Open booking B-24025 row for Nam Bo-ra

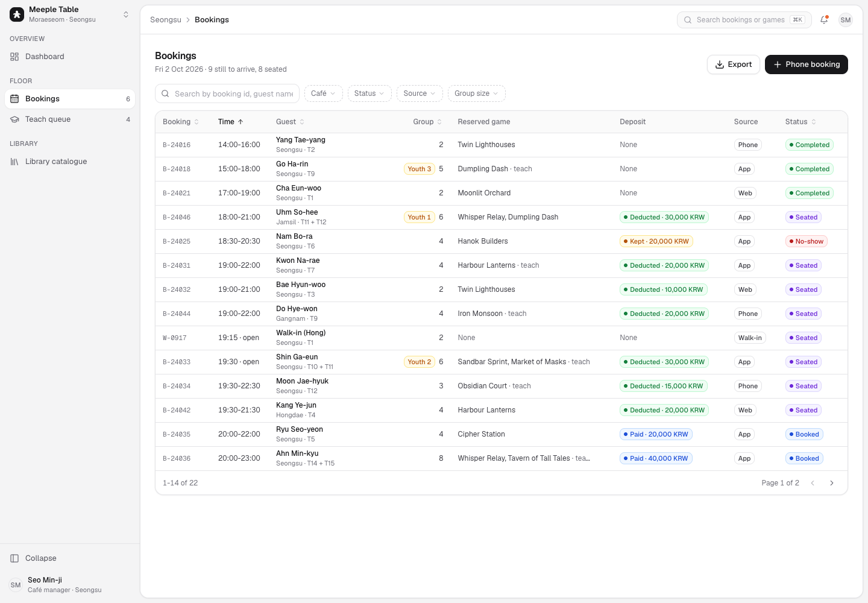coord(502,241)
